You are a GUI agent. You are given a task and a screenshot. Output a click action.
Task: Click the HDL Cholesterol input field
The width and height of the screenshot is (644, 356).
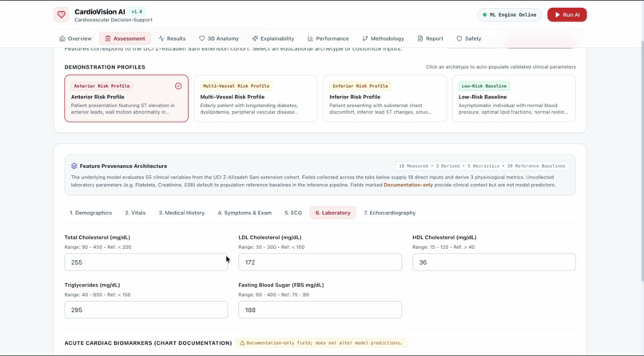(494, 262)
